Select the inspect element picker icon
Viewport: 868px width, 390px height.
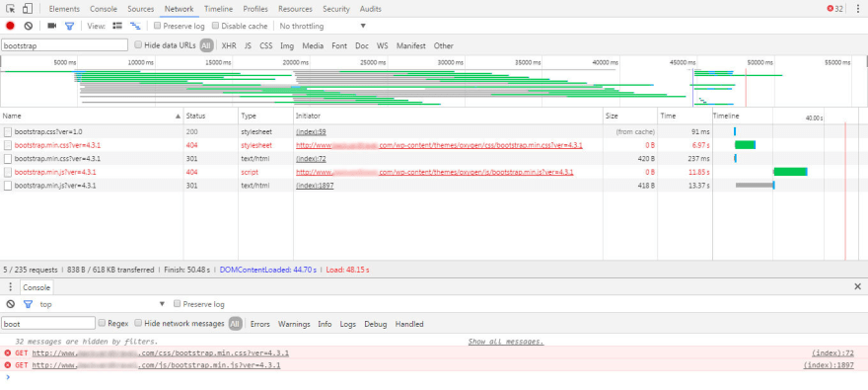[x=11, y=8]
